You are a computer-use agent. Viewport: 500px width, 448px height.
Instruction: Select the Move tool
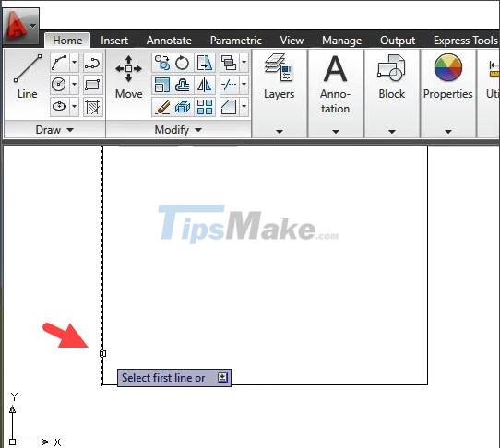click(128, 77)
